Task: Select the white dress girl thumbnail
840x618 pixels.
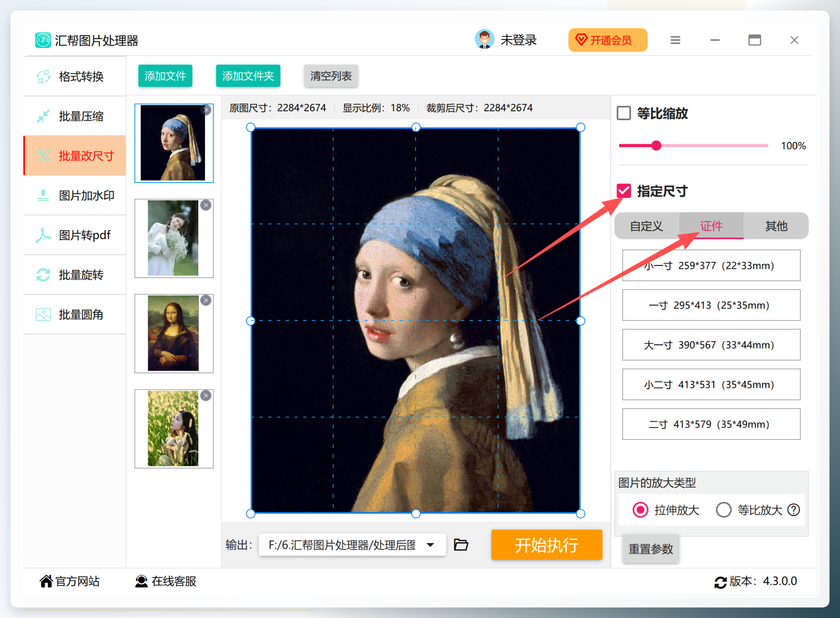Action: 173,238
